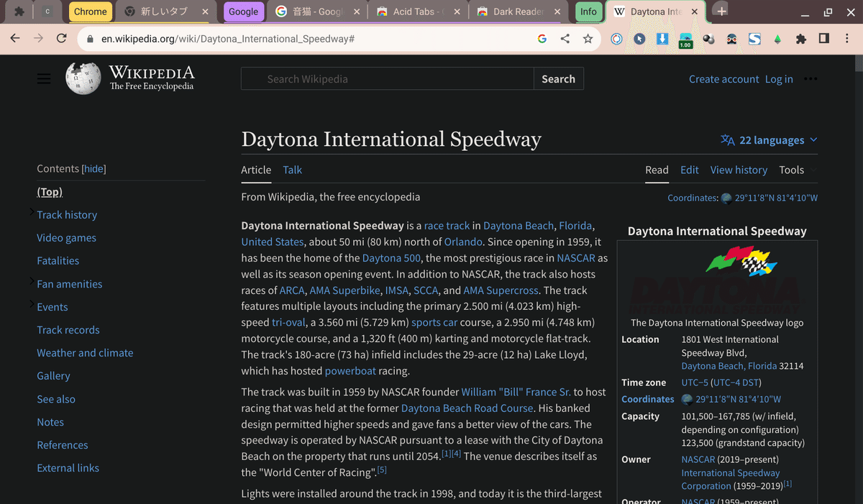Viewport: 863px width, 504px height.
Task: Click the share icon in the address bar
Action: pos(565,39)
